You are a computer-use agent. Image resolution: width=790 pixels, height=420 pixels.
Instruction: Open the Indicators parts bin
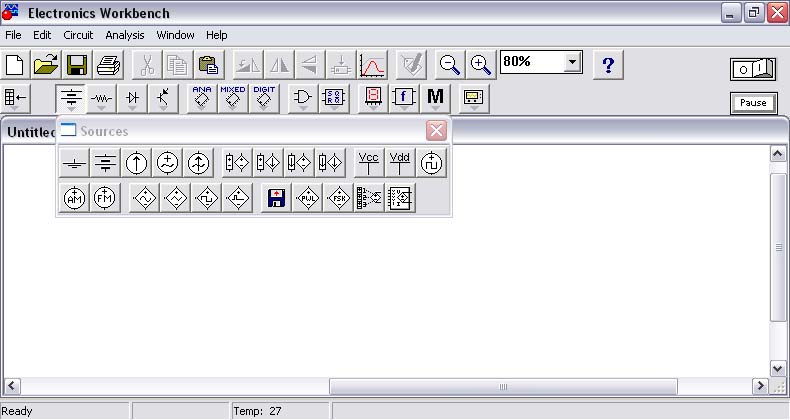click(x=373, y=98)
